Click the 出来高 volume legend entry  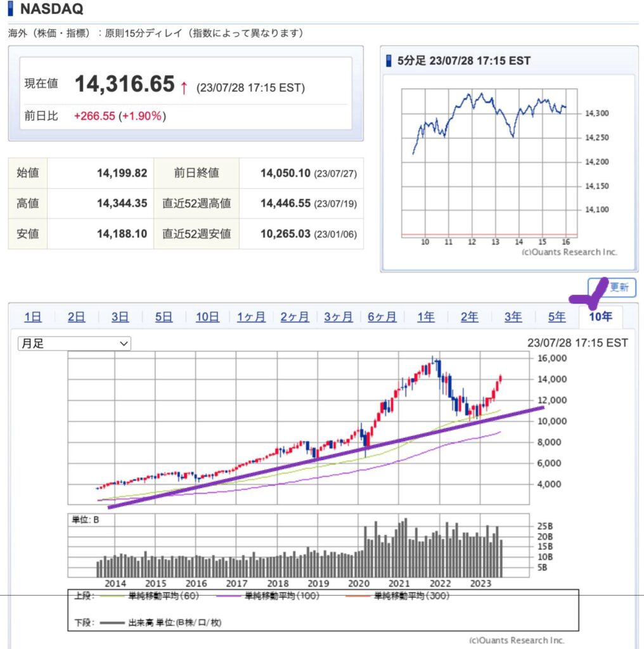[x=175, y=622]
